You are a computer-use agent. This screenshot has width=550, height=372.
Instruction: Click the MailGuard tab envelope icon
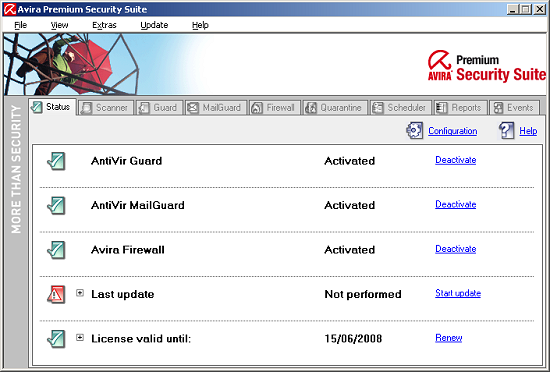(193, 108)
